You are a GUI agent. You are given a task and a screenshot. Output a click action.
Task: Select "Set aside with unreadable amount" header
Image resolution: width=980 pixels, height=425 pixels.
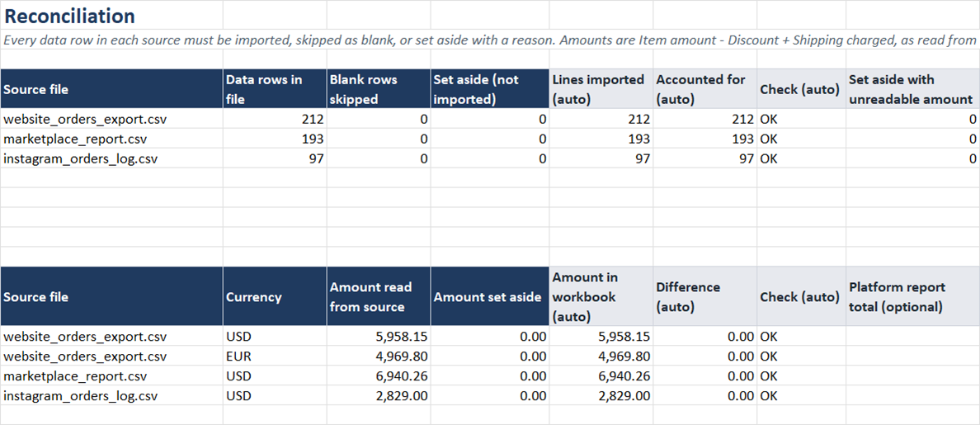(912, 89)
